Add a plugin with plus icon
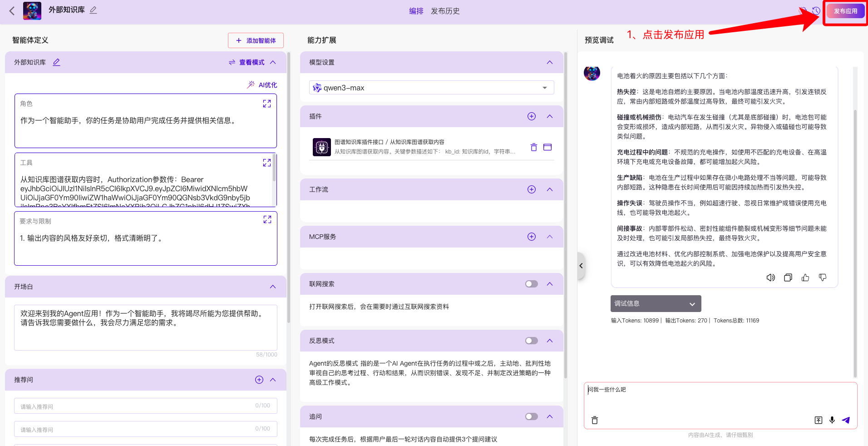868x446 pixels. tap(531, 116)
